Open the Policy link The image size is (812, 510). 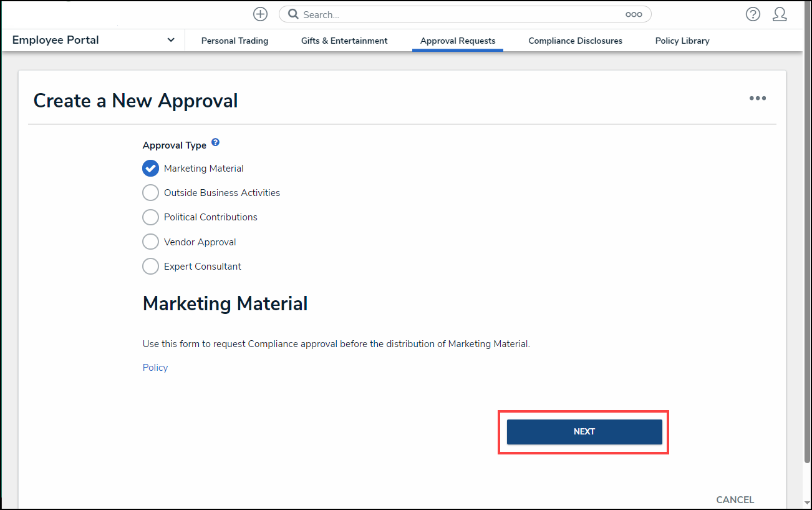click(155, 368)
